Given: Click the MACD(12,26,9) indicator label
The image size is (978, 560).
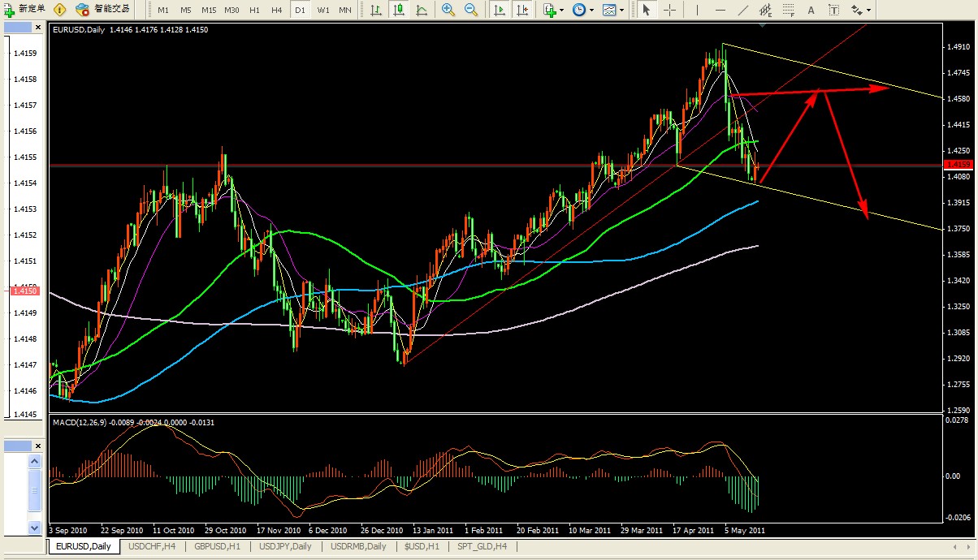Looking at the screenshot, I should click(x=81, y=422).
